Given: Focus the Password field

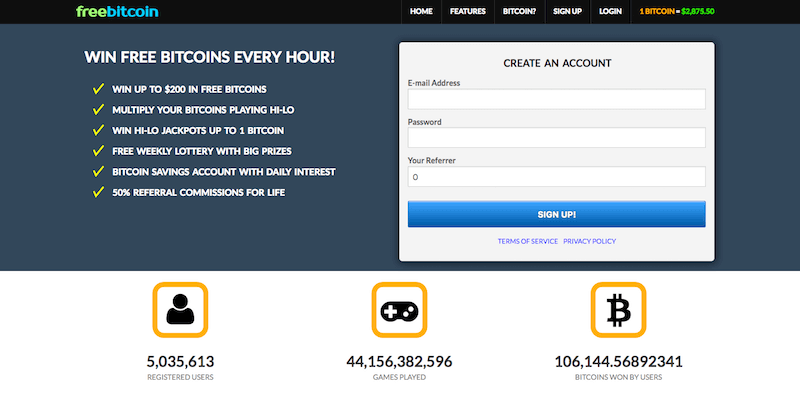Looking at the screenshot, I should [x=557, y=138].
